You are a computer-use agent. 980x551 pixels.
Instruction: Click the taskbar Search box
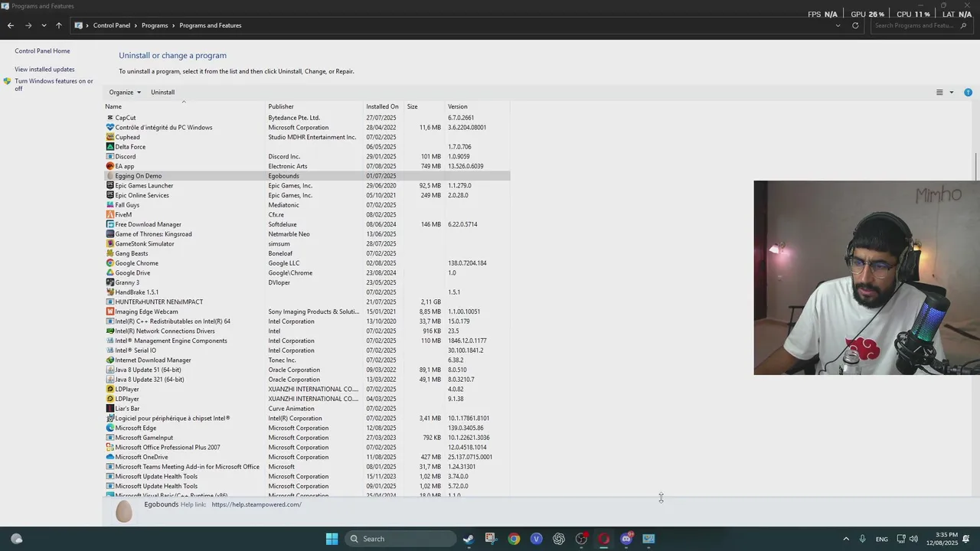point(401,539)
